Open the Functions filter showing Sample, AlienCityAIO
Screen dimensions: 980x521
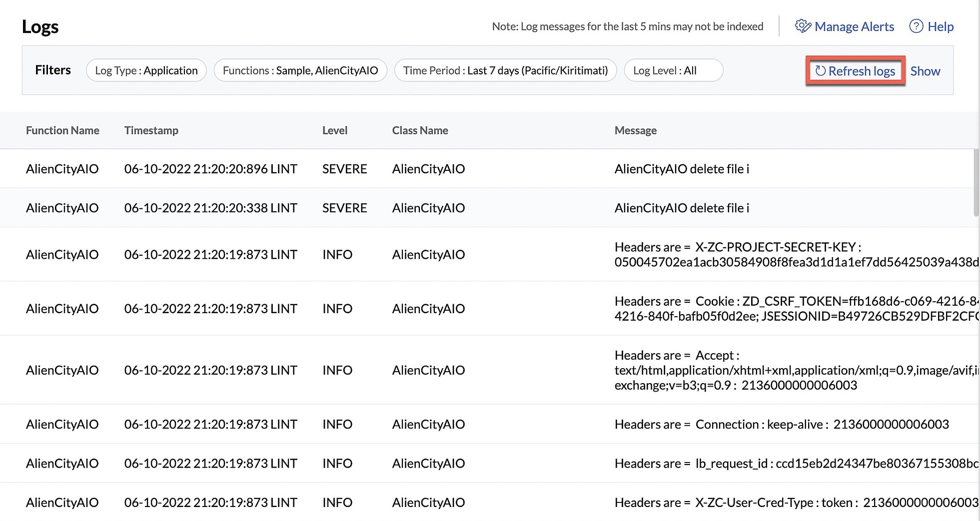[300, 70]
